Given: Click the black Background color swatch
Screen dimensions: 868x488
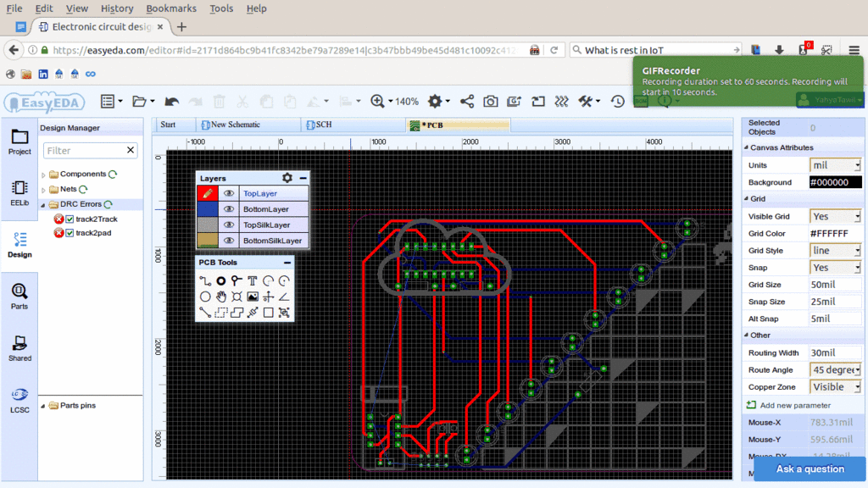Looking at the screenshot, I should pos(835,182).
